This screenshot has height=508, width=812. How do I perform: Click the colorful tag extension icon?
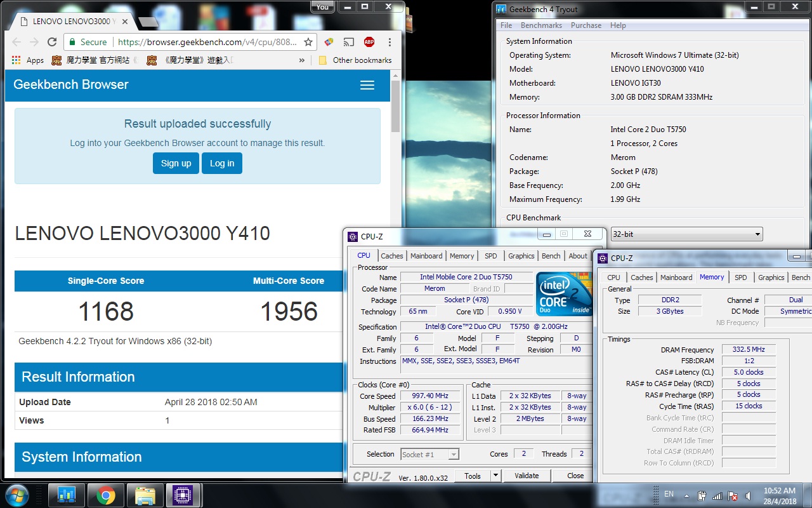click(329, 42)
